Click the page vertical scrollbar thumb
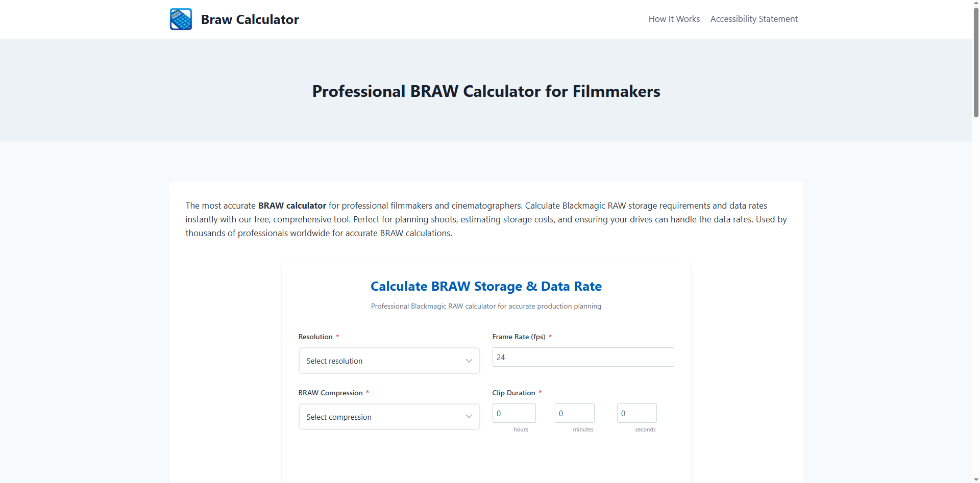The width and height of the screenshot is (980, 483). pyautogui.click(x=976, y=62)
